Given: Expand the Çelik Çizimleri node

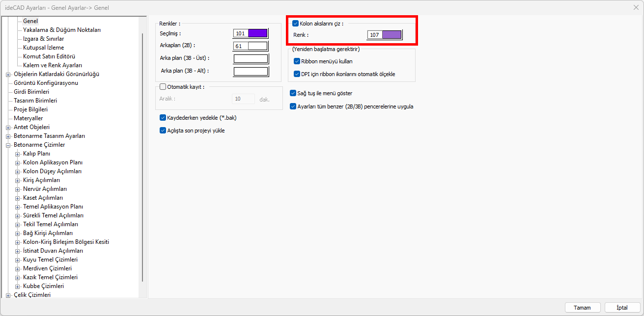Looking at the screenshot, I should tap(8, 295).
